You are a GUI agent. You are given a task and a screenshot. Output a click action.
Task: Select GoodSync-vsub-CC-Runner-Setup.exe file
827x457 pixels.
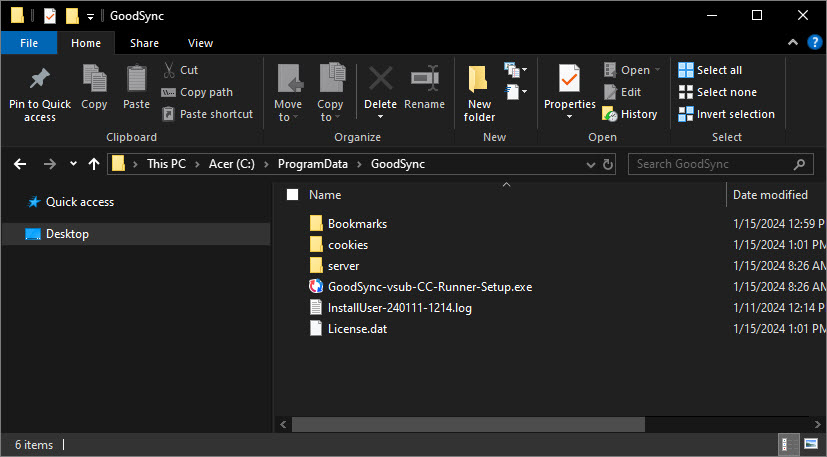pos(430,287)
